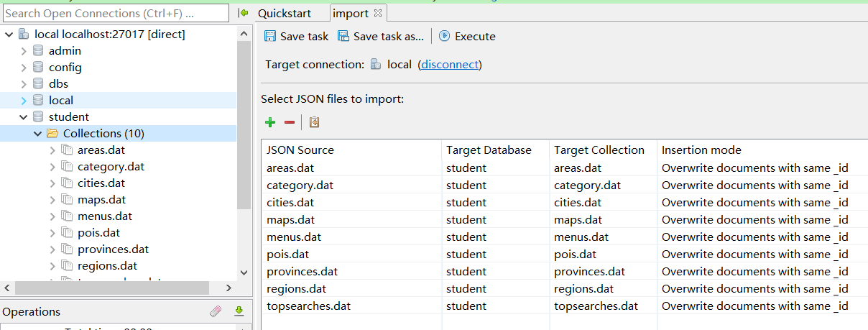Click the disconnect link
Image resolution: width=868 pixels, height=330 pixels.
point(450,65)
